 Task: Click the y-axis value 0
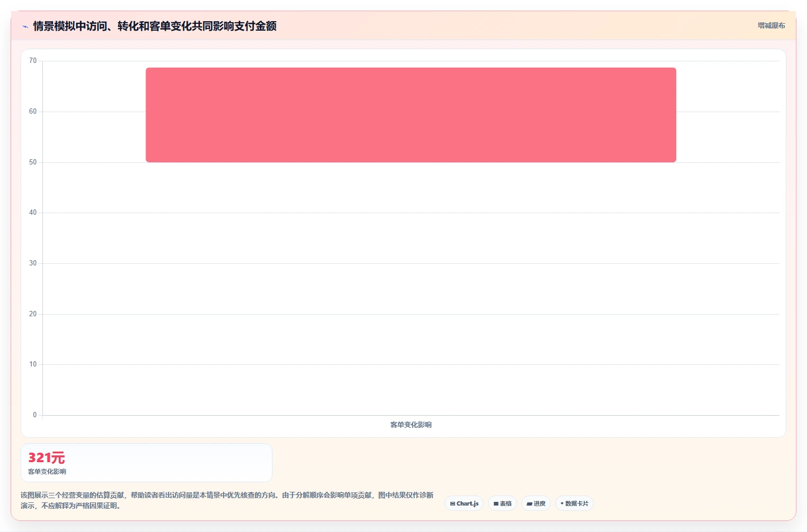35,415
